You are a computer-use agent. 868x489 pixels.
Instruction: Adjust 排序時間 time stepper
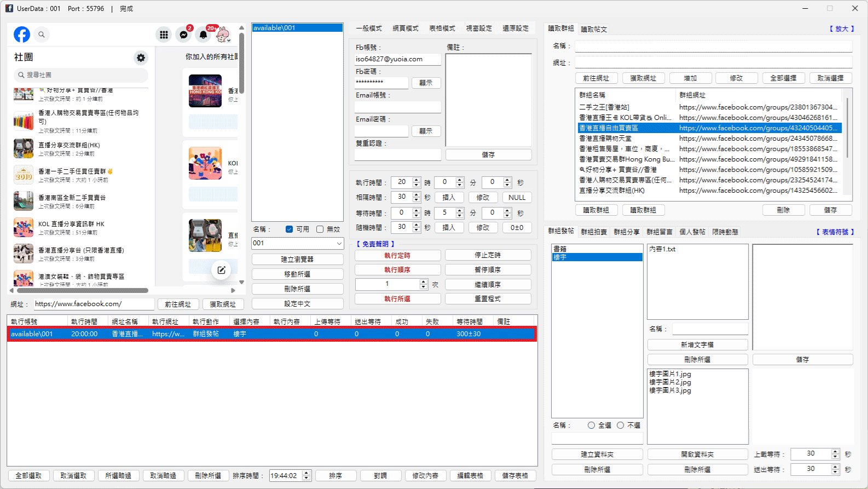[x=306, y=476]
